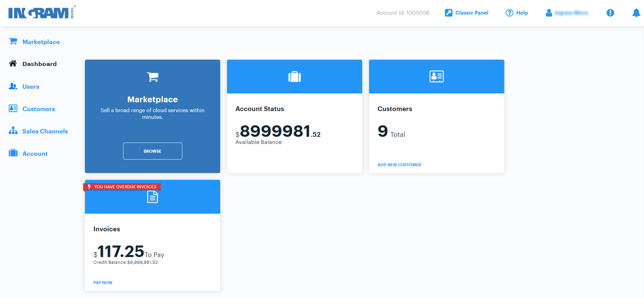Navigate to Sales Channels in sidebar
This screenshot has height=298, width=644.
45,131
